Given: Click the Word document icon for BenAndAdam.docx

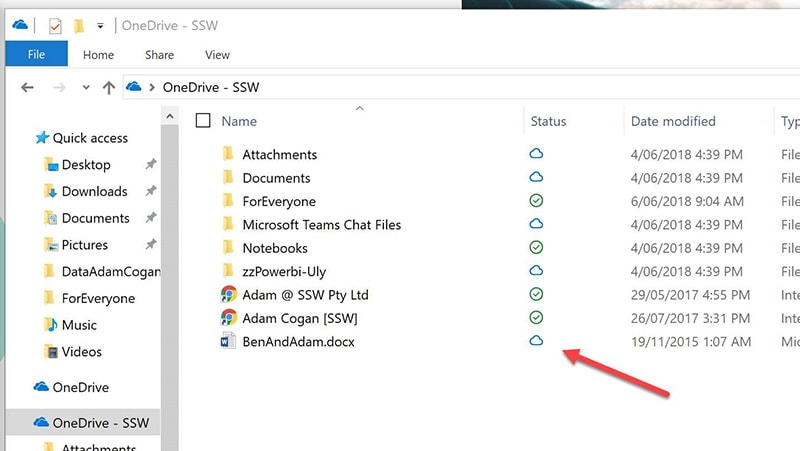Looking at the screenshot, I should click(x=228, y=341).
